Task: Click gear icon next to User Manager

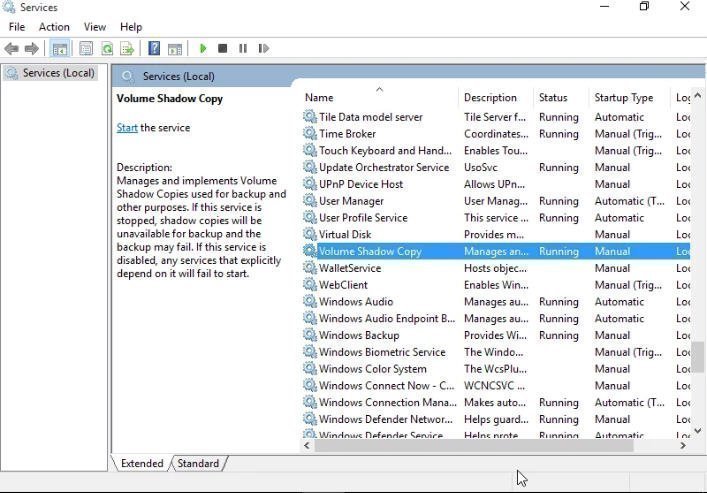Action: coord(310,201)
